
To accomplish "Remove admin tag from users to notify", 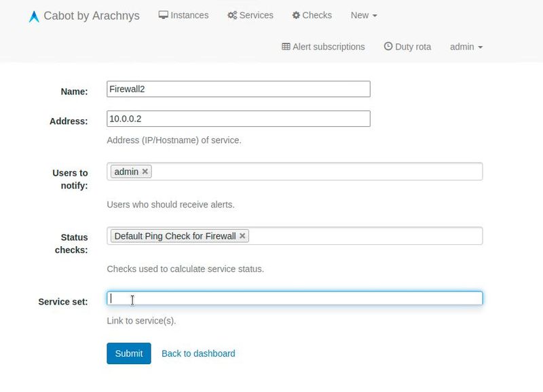I will pos(145,172).
